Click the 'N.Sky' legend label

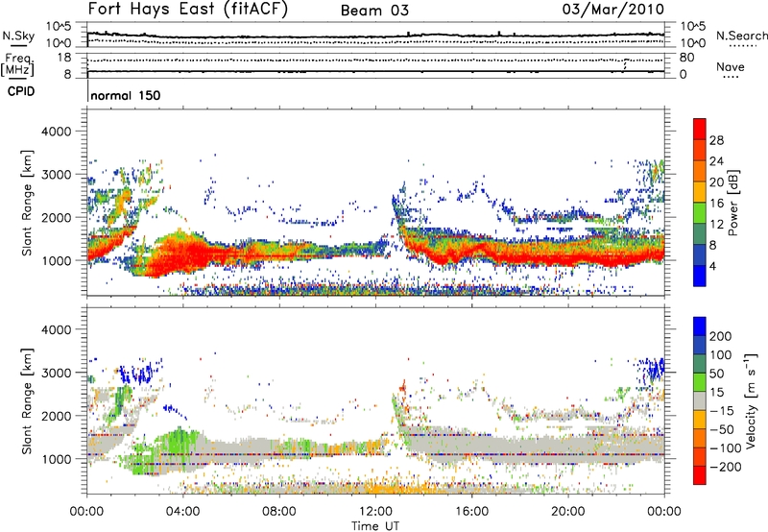coord(18,36)
